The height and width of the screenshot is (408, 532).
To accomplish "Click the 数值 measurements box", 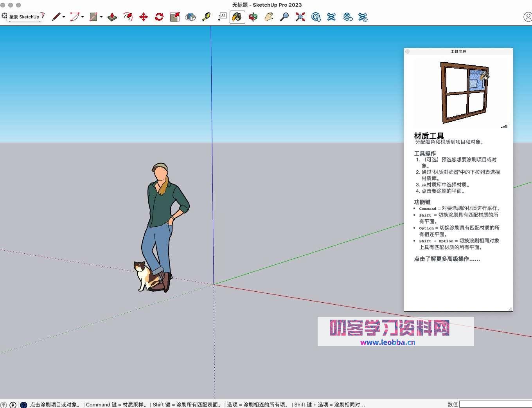I will point(495,404).
